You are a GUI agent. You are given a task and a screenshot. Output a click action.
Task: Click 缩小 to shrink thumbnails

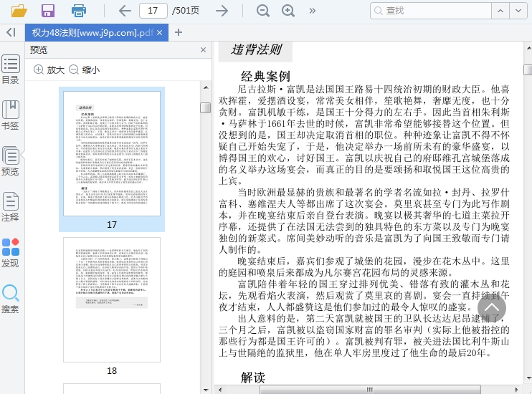tap(84, 69)
